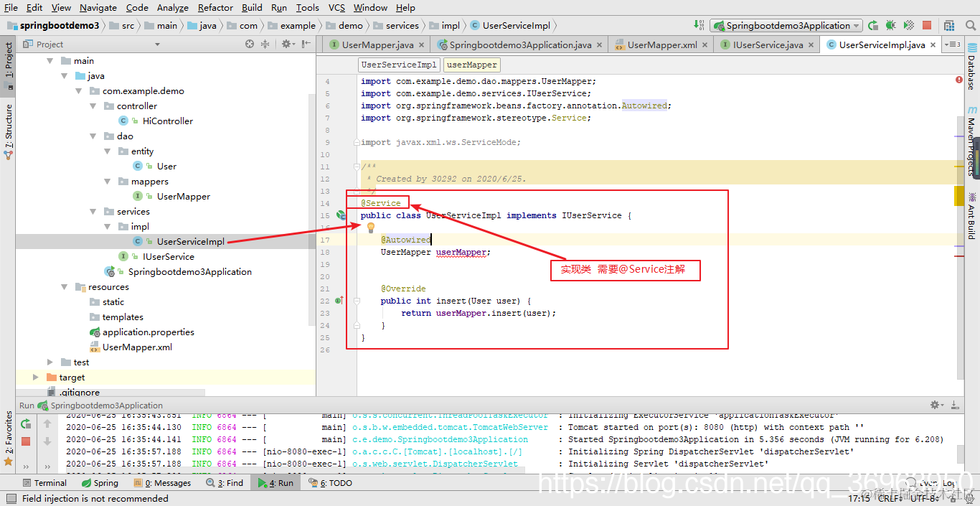Open the Analyze menu
This screenshot has height=506, width=980.
(172, 7)
